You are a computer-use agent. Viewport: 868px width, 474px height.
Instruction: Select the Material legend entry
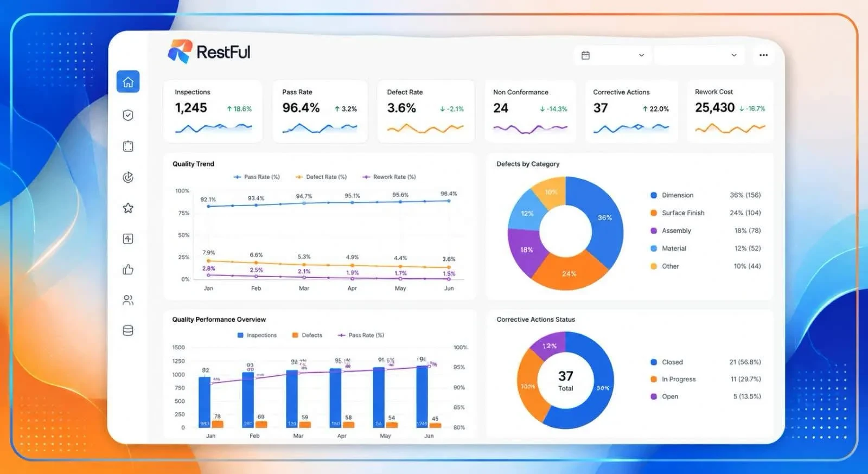point(706,248)
